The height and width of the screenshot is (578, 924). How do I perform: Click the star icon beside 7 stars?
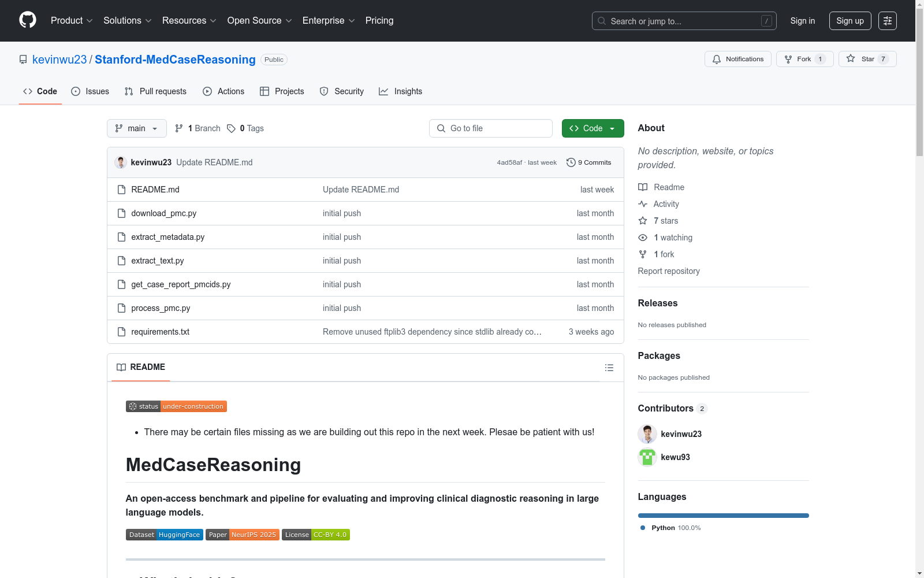point(643,221)
